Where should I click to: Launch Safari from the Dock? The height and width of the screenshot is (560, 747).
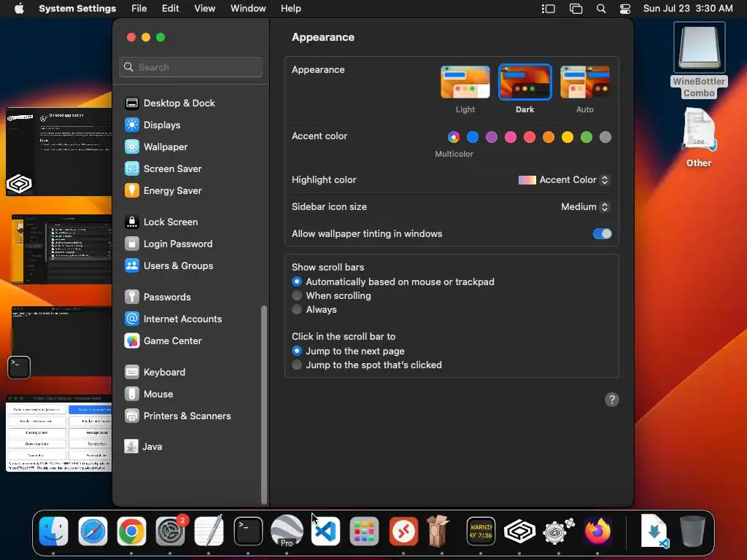(x=93, y=531)
